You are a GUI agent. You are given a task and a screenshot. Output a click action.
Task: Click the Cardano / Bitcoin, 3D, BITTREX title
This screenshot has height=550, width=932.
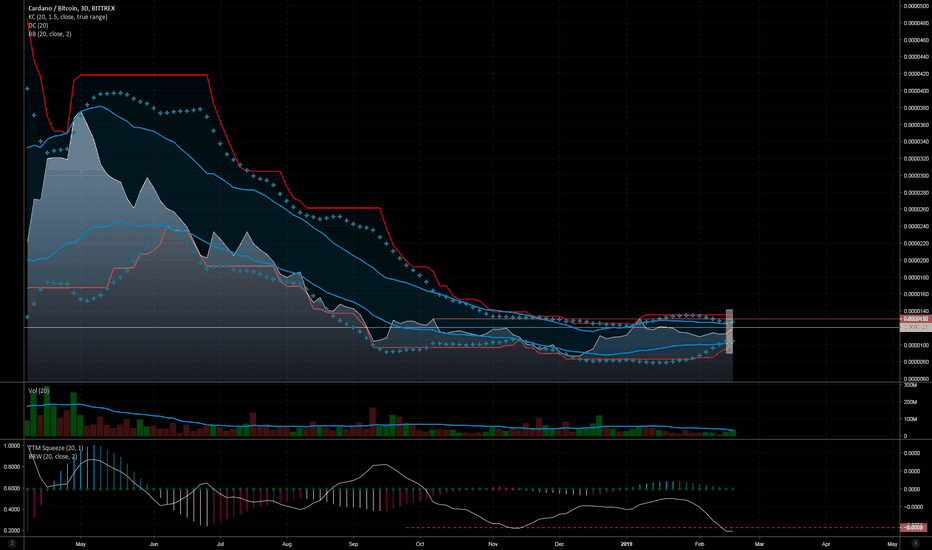click(x=71, y=8)
